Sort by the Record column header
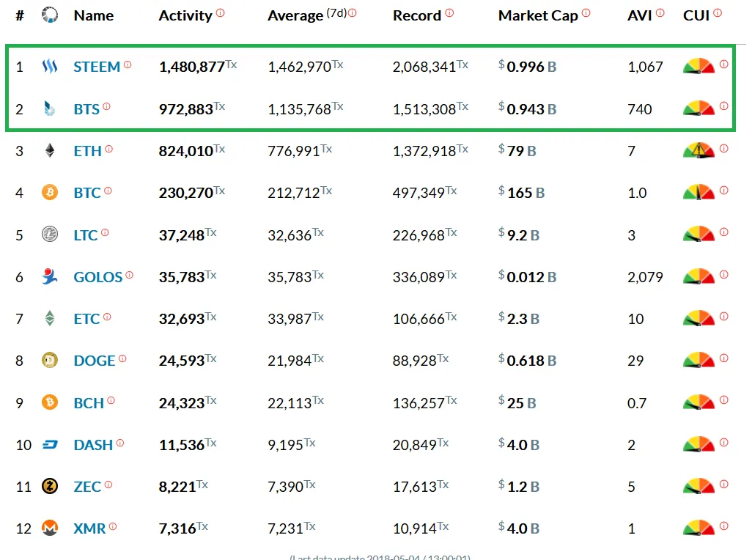 coord(417,15)
